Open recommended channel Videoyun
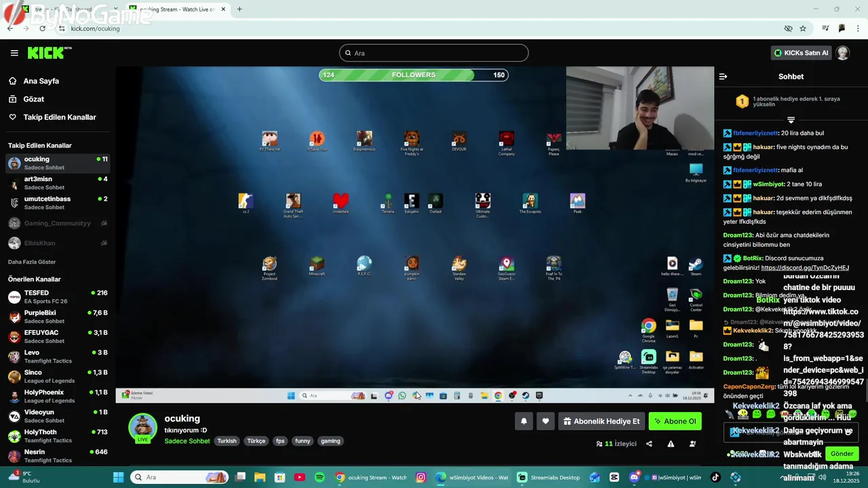 [x=58, y=416]
